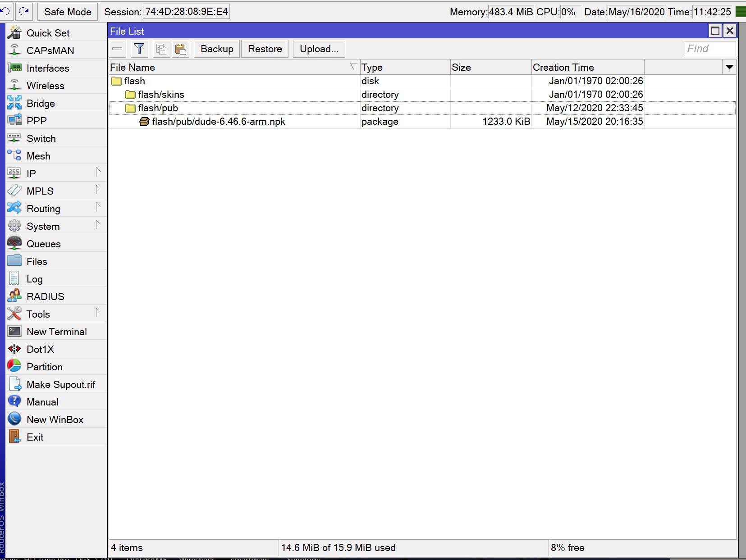
Task: Click the Exit door icon
Action: tap(14, 437)
